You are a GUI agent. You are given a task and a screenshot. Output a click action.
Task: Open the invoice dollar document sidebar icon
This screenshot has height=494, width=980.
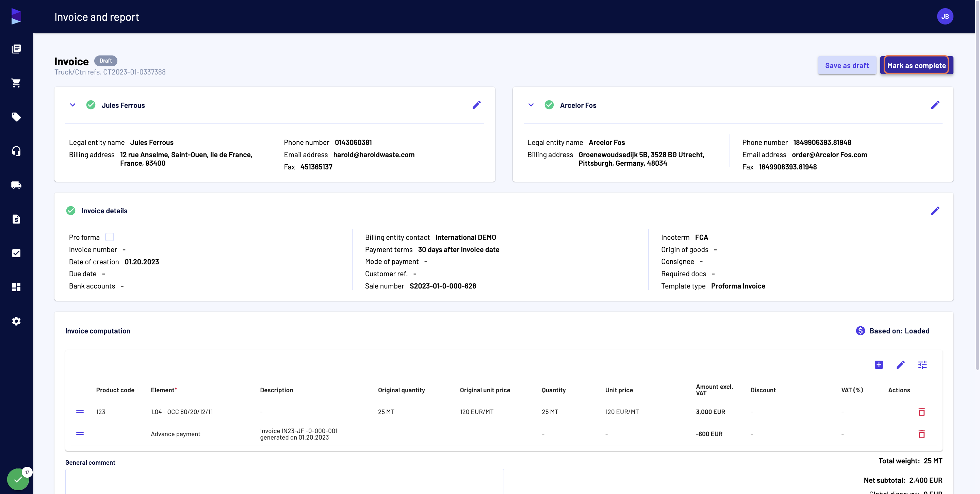pos(16,219)
